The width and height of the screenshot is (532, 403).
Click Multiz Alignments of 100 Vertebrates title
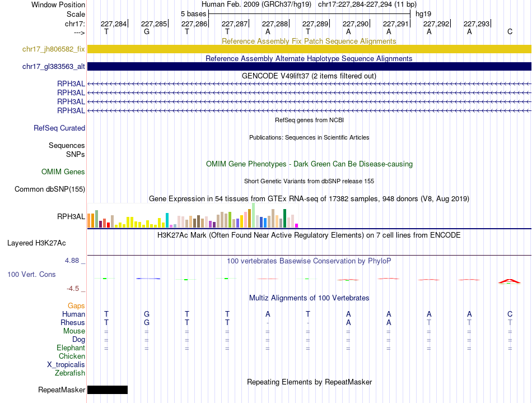click(309, 298)
